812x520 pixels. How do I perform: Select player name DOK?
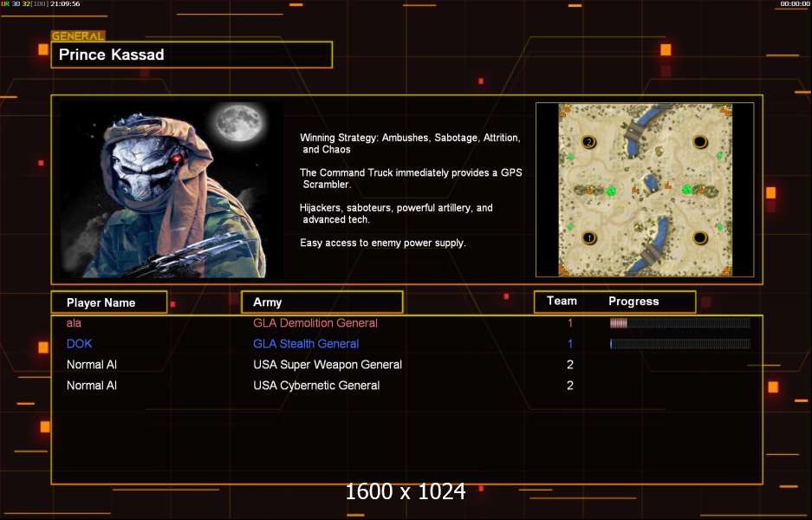coord(79,344)
